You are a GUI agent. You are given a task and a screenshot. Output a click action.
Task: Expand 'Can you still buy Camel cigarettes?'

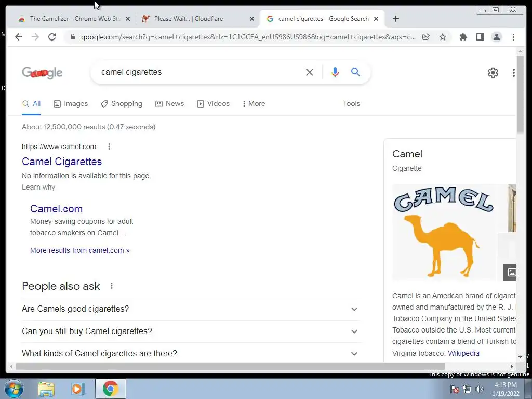pos(190,331)
